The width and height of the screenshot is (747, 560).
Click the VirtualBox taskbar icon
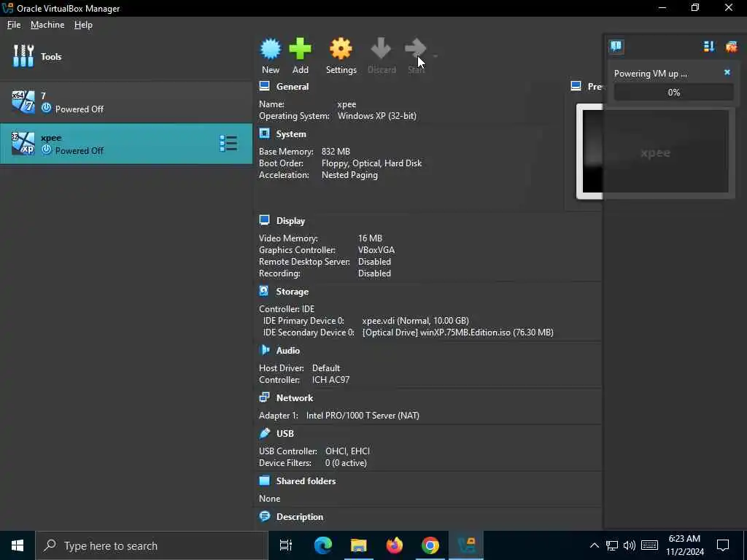coord(466,545)
